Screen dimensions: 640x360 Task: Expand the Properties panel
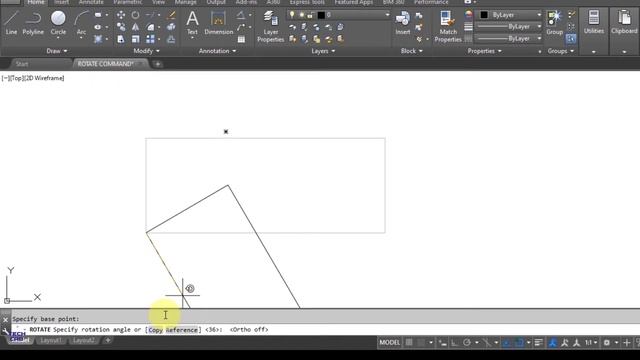(484, 51)
